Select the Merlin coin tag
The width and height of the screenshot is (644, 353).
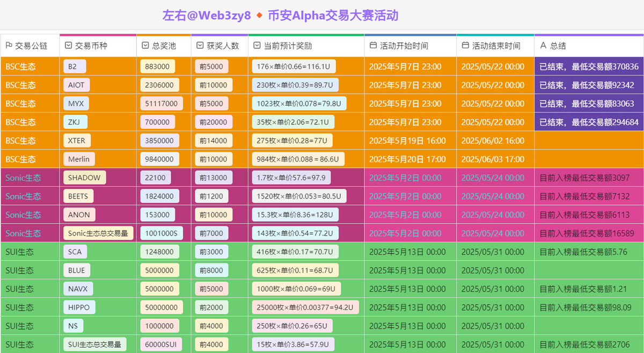(x=79, y=159)
